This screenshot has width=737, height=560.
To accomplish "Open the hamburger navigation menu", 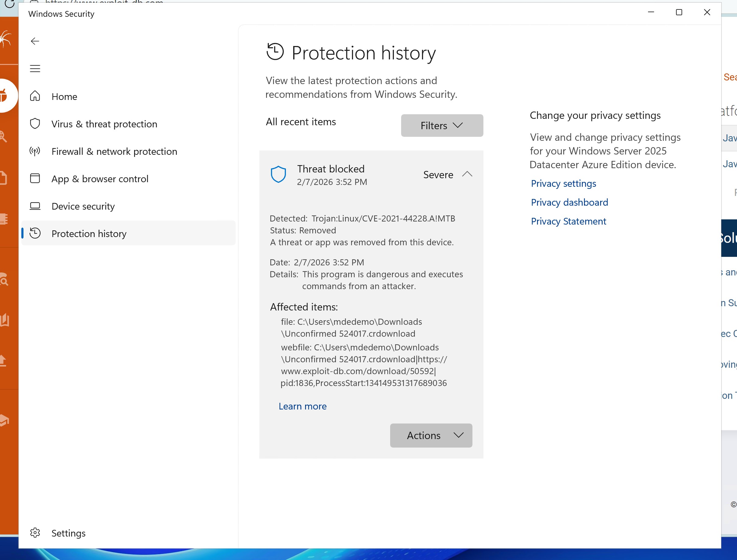I will click(35, 69).
